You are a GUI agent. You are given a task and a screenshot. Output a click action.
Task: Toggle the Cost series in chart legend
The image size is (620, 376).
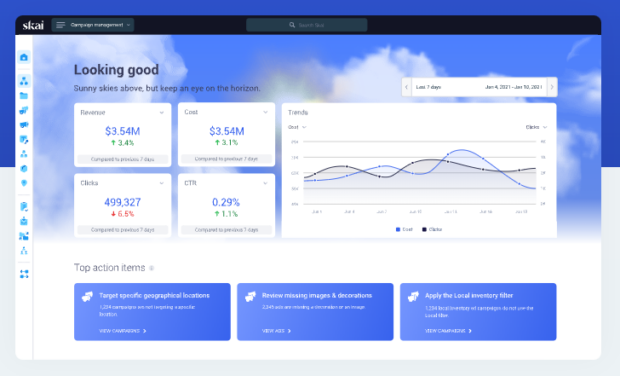404,229
